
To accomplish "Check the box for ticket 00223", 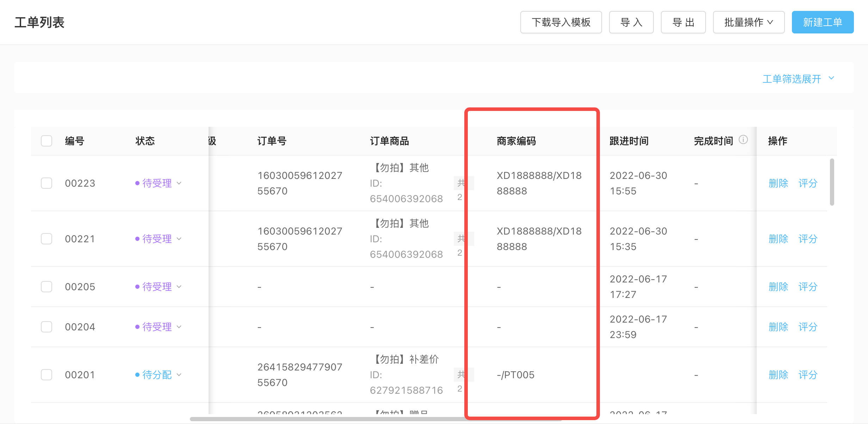I will (46, 183).
